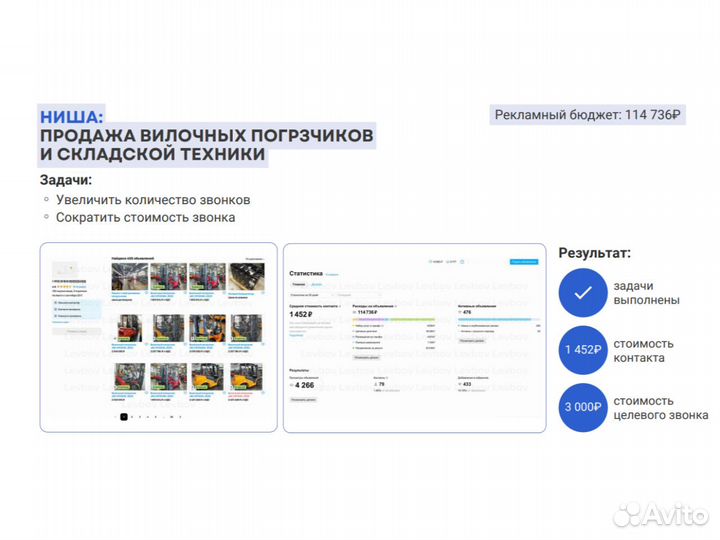Click 'И СКЛАДСКОЙ ТЕХНИКИ' heading line
The width and height of the screenshot is (720, 540).
click(152, 154)
